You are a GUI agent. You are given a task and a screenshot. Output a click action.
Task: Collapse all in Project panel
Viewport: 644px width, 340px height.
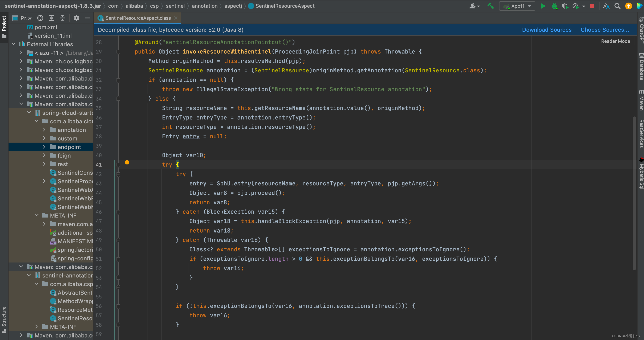pyautogui.click(x=62, y=18)
